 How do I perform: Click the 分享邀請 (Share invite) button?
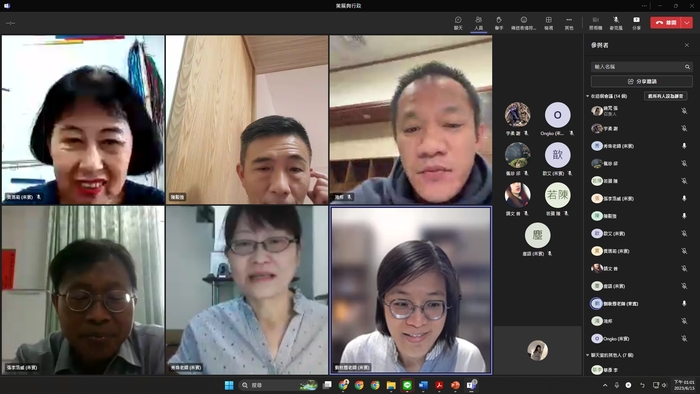642,81
